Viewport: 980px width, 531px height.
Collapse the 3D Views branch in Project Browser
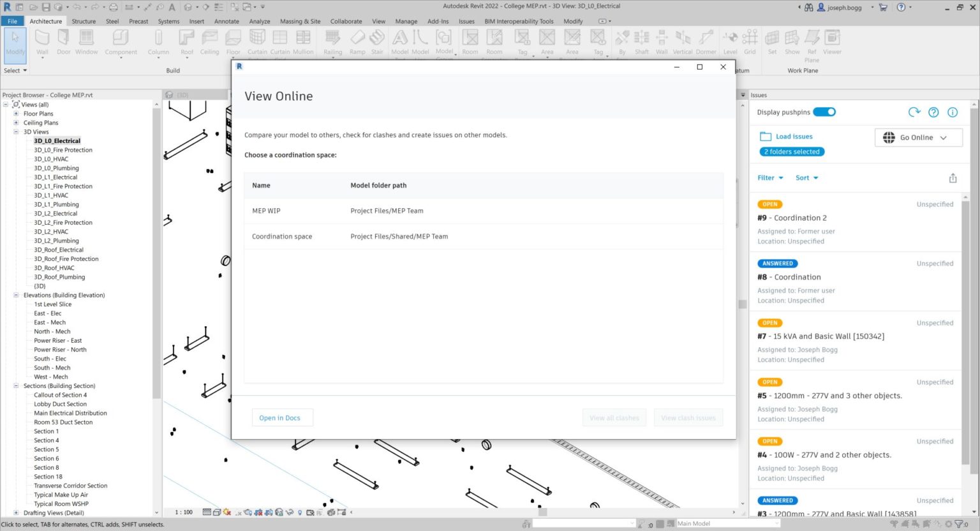point(16,131)
